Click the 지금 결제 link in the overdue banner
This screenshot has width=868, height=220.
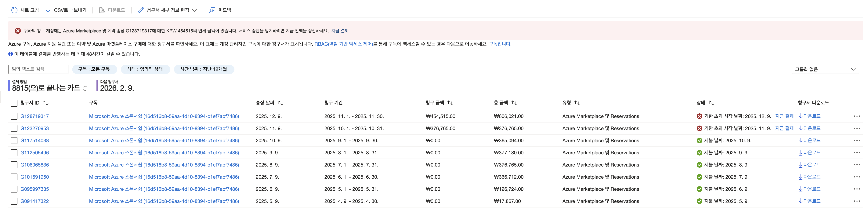(x=340, y=31)
